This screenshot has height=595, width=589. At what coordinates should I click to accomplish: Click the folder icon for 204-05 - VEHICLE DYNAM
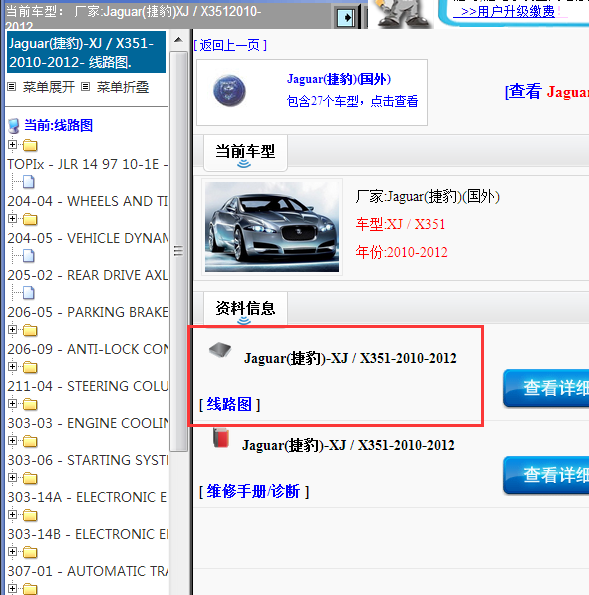(x=30, y=219)
